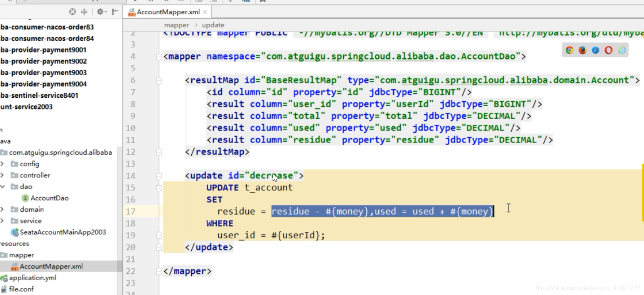Hide the project tool window

115,12
